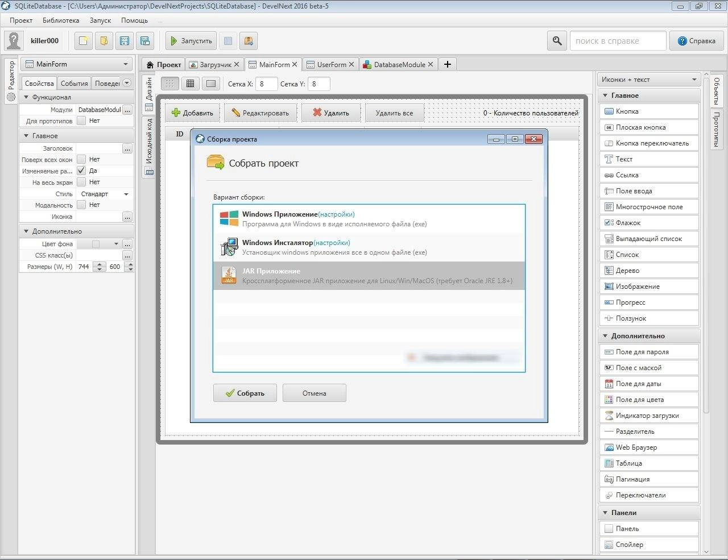728x560 pixels.
Task: Collapse the Главное properties section
Action: pos(26,136)
